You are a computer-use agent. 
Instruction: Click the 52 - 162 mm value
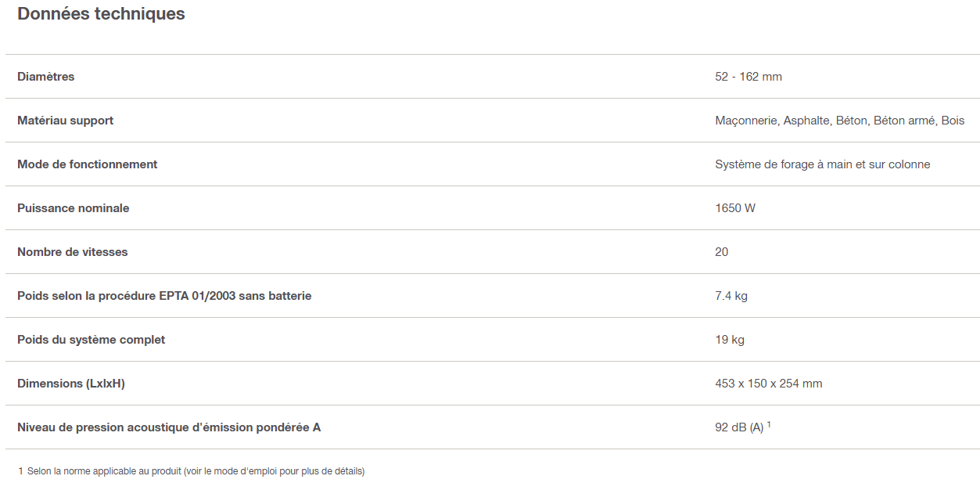coord(748,77)
